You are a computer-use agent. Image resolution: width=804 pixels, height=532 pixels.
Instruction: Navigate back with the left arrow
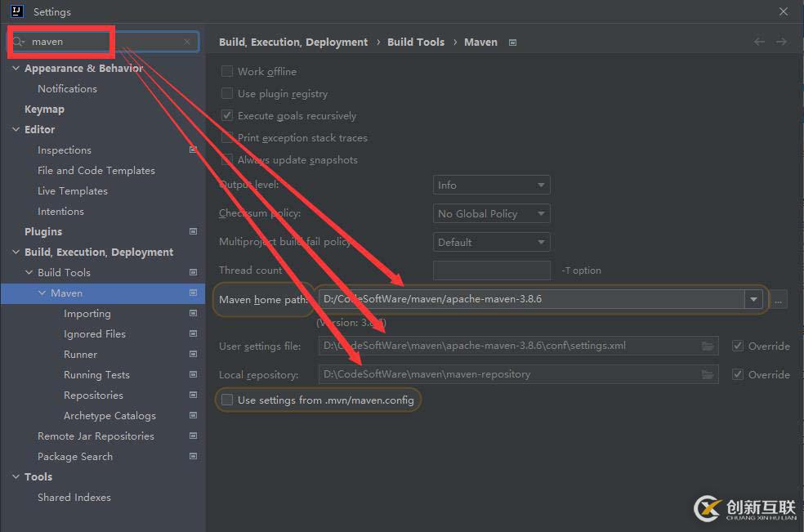760,42
